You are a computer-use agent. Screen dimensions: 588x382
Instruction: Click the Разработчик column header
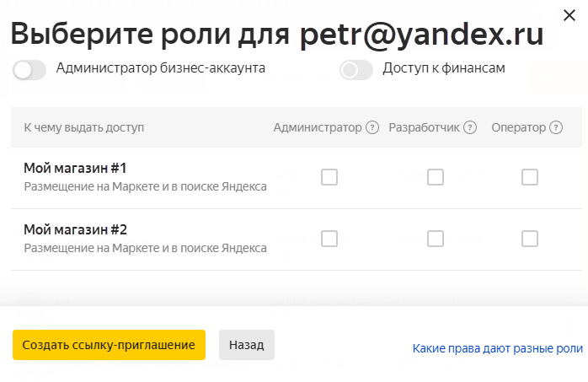point(424,128)
